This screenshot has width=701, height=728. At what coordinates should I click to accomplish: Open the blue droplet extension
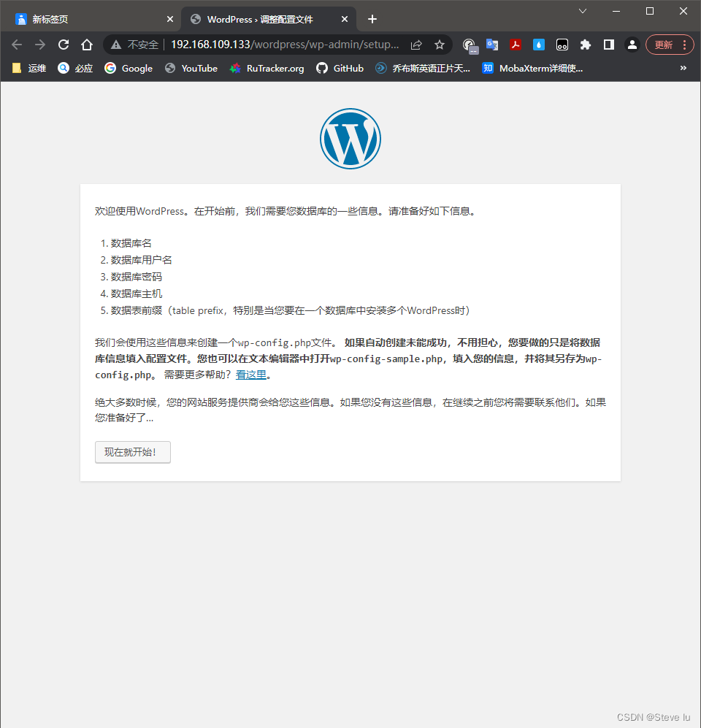point(539,45)
